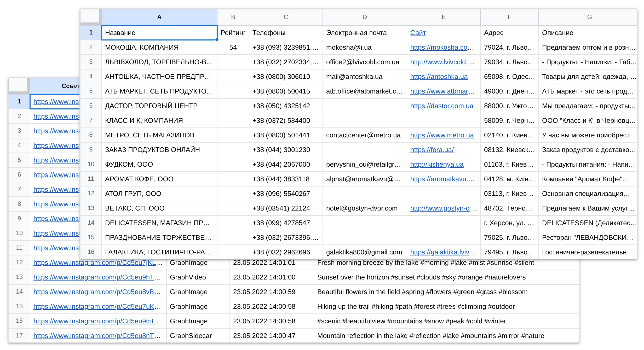Open the kishenya.ua link
Screen dimensions: 644x350
pos(437,164)
